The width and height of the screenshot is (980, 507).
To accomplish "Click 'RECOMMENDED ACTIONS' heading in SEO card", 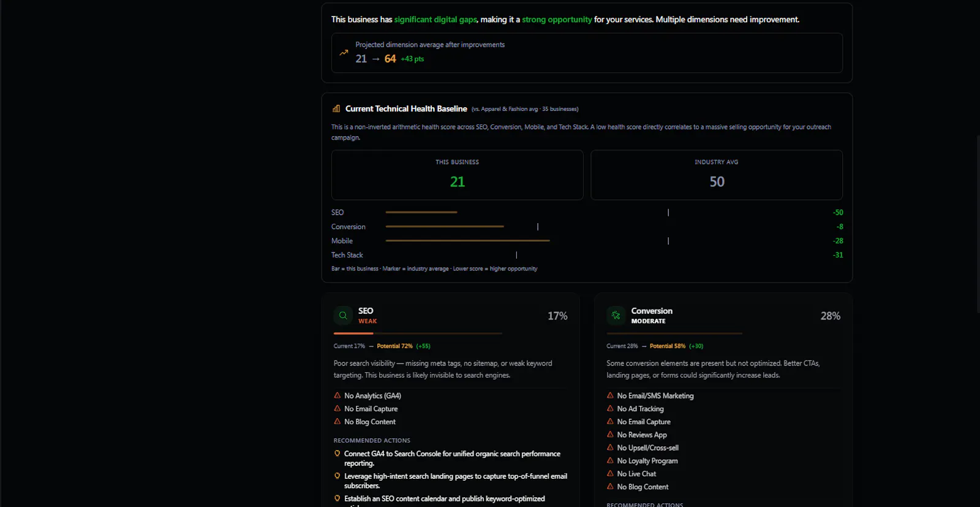I will [x=372, y=440].
